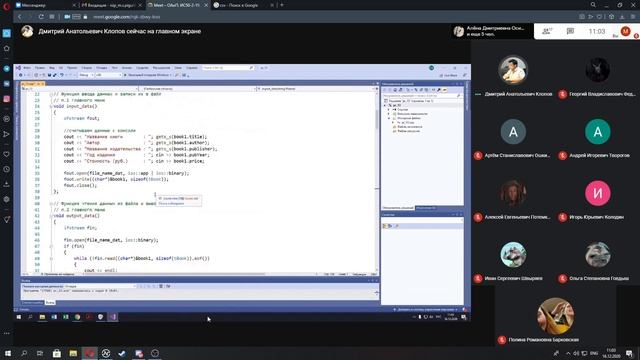
Task: Go back to the previous page
Action: (x=19, y=17)
